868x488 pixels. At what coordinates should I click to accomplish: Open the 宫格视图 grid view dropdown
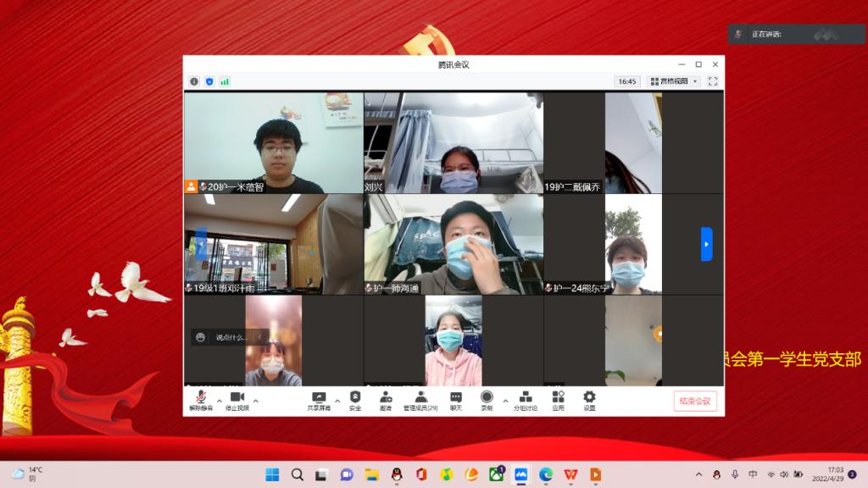pyautogui.click(x=674, y=81)
